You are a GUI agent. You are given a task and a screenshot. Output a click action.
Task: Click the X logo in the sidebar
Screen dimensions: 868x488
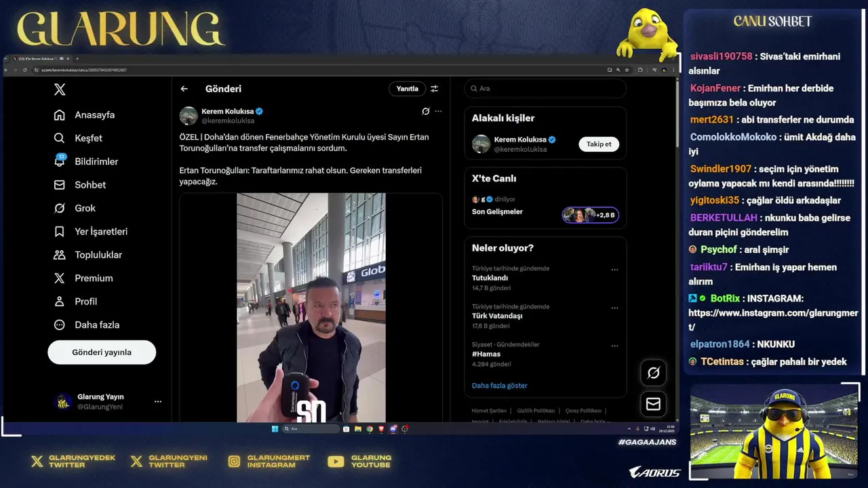pyautogui.click(x=60, y=89)
